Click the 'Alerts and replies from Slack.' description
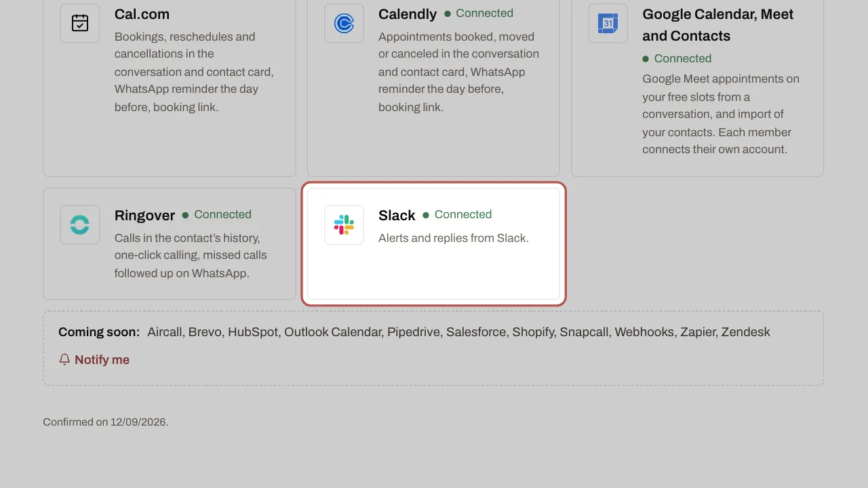The width and height of the screenshot is (868, 488). pyautogui.click(x=454, y=238)
